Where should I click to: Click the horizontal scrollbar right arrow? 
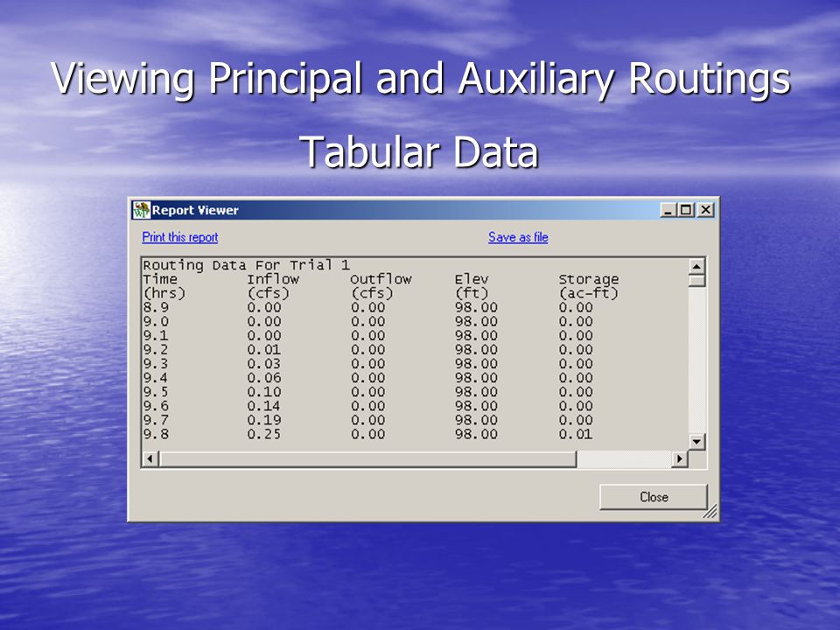680,458
